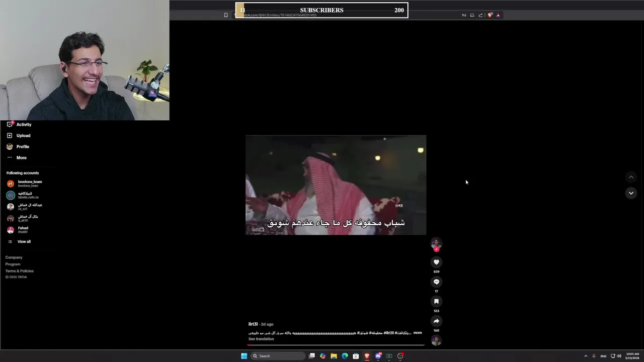Select Upload in the sidebar
Viewport: 644px width, 362px height.
[x=23, y=135]
